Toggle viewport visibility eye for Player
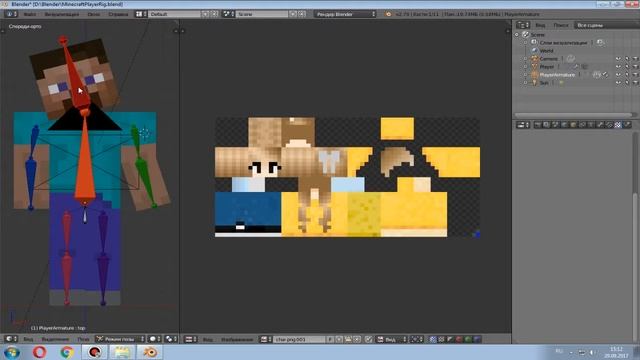Viewport: 640px width, 360px height. coord(618,67)
